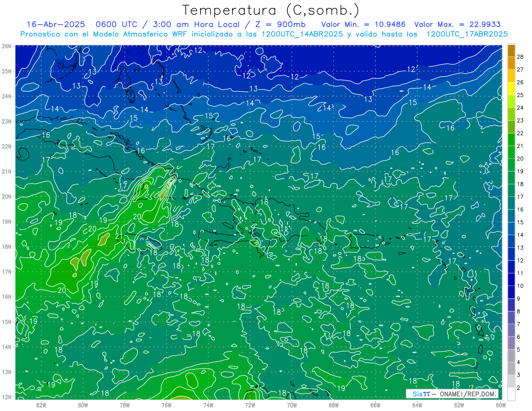The height and width of the screenshot is (411, 532).
Task: Click legend swatch between values 3 and 4
Action: pyautogui.click(x=511, y=369)
